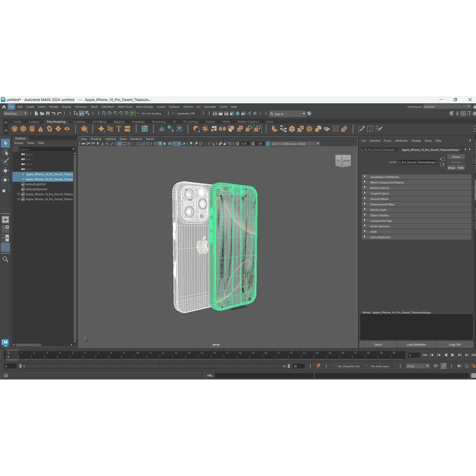Expand the second-last Apple_iPhone_16_Pro outliner node
This screenshot has width=476, height=476.
[19, 194]
